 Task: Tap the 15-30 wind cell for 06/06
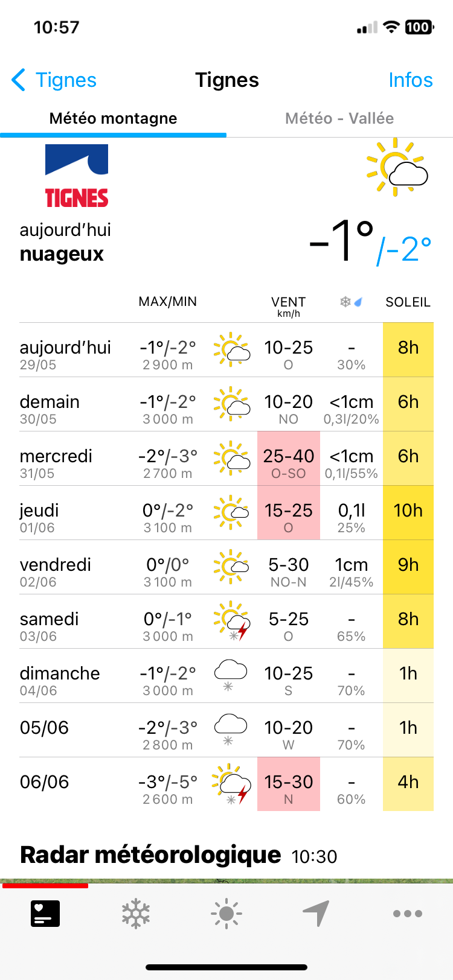(289, 784)
